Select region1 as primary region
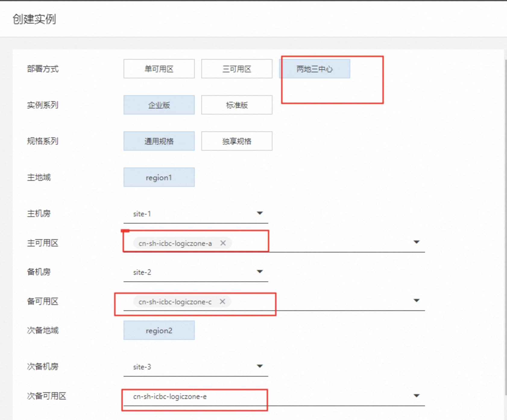Screen dimensions: 507x420 [159, 177]
